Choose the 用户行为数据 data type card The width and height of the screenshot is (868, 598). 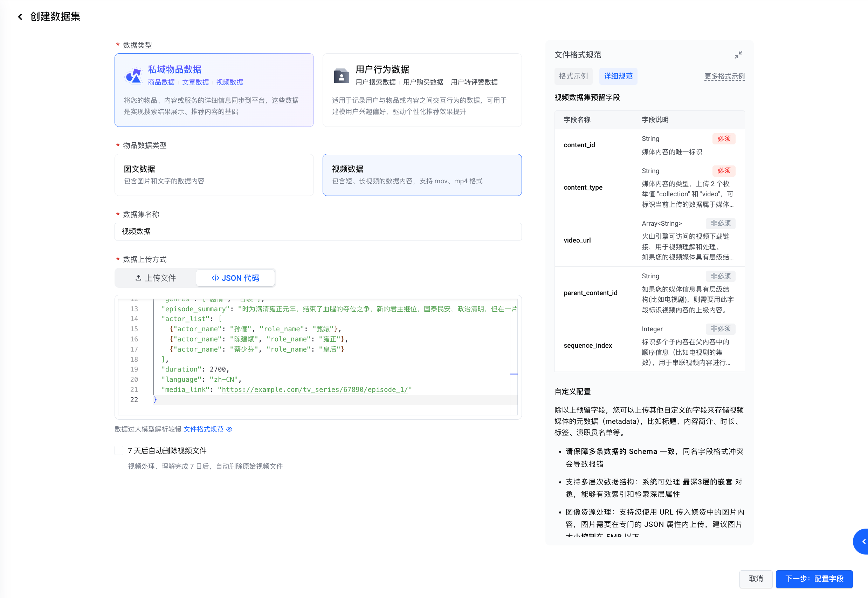422,90
